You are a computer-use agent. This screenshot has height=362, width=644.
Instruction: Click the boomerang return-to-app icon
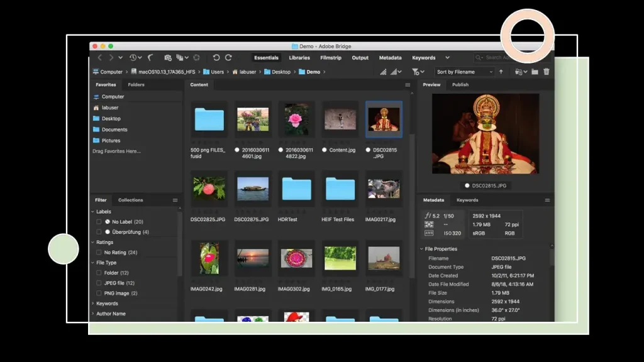[x=150, y=58]
